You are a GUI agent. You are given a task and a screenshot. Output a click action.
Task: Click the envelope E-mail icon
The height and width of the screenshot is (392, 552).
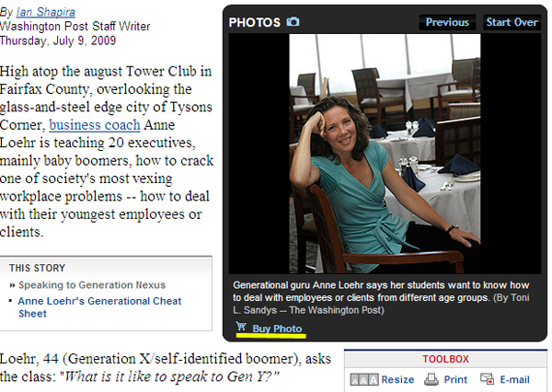pyautogui.click(x=488, y=379)
